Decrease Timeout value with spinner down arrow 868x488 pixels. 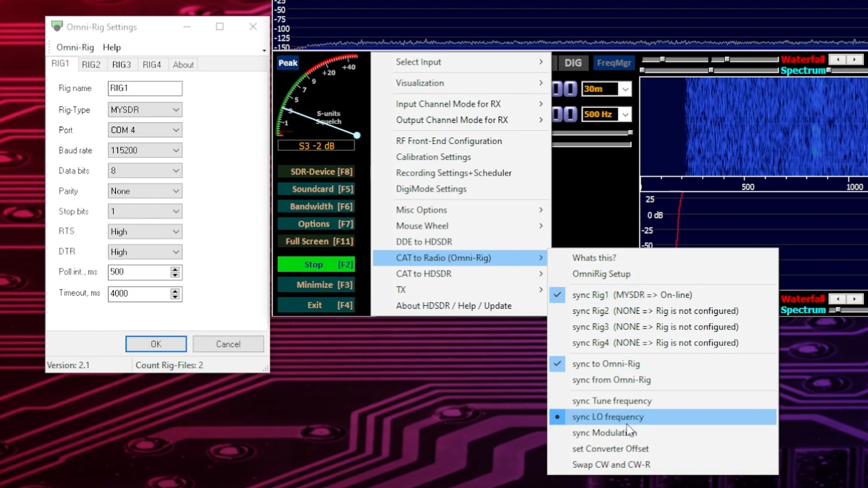click(x=175, y=297)
